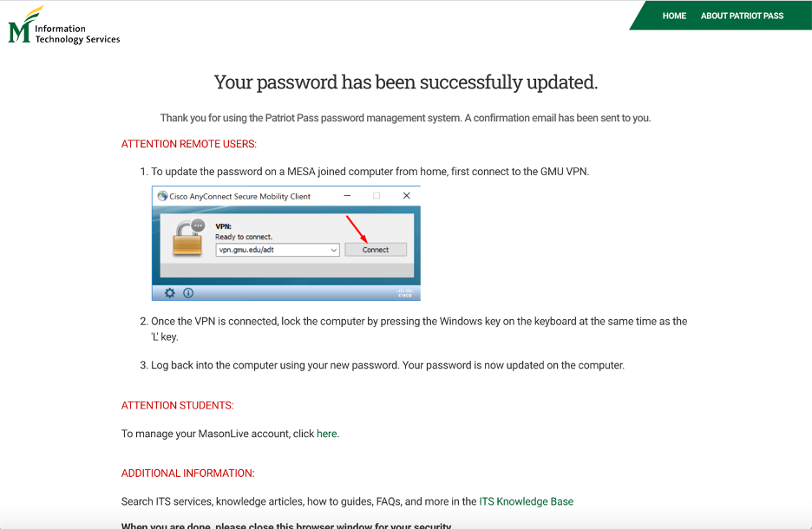This screenshot has height=529, width=812.
Task: Expand the vpn.gmu.edu/adt dropdown arrow
Action: coord(334,250)
